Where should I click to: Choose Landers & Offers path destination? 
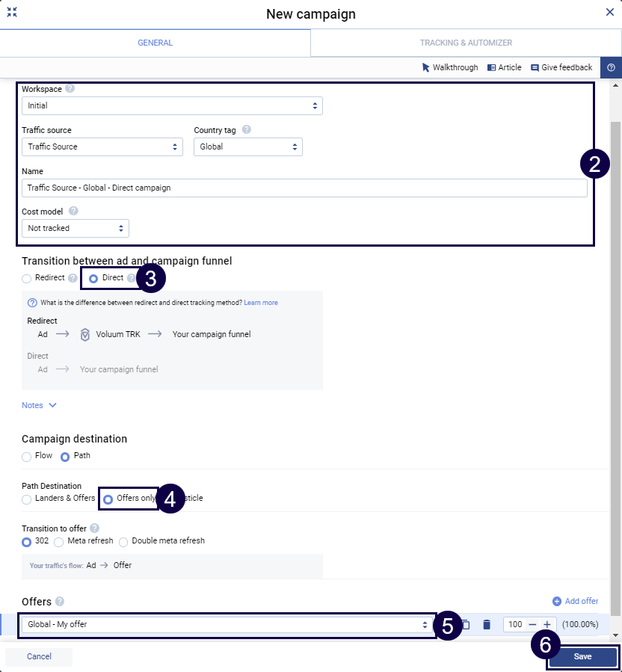coord(27,499)
